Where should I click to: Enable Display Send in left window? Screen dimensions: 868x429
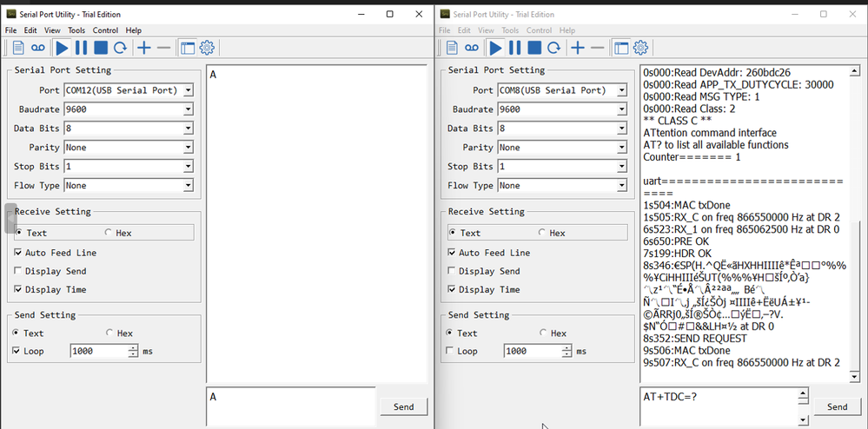click(x=18, y=271)
